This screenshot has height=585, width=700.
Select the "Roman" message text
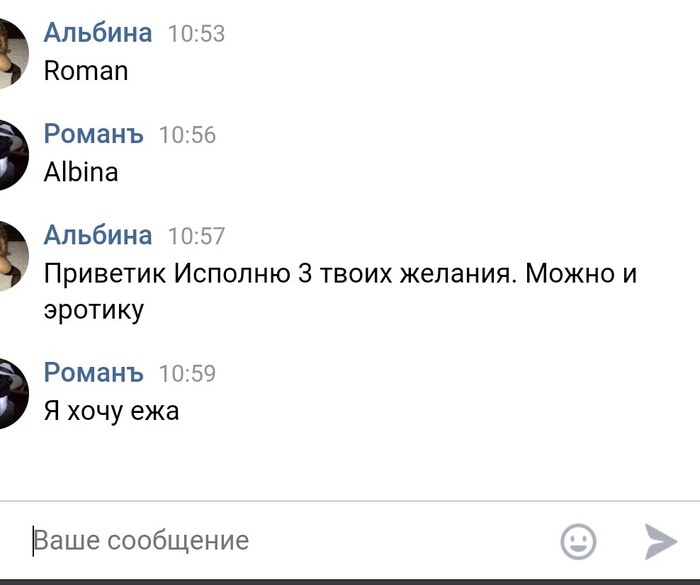point(86,71)
